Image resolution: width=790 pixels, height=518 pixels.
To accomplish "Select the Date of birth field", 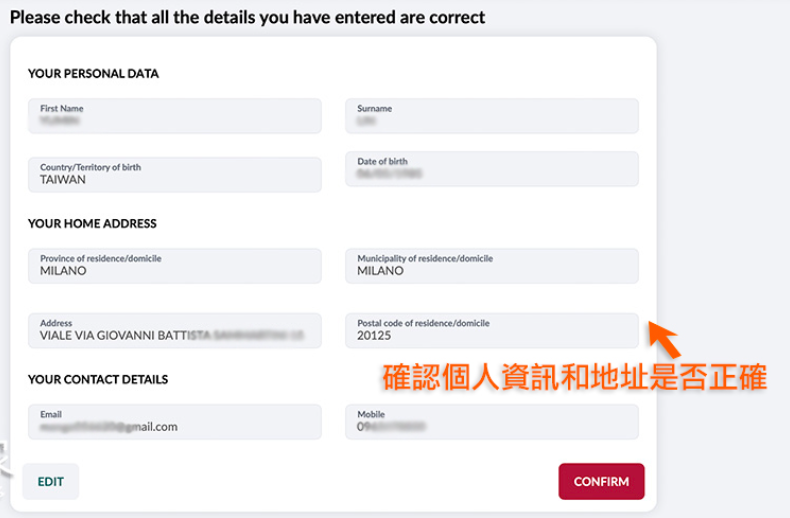I will pos(491,168).
